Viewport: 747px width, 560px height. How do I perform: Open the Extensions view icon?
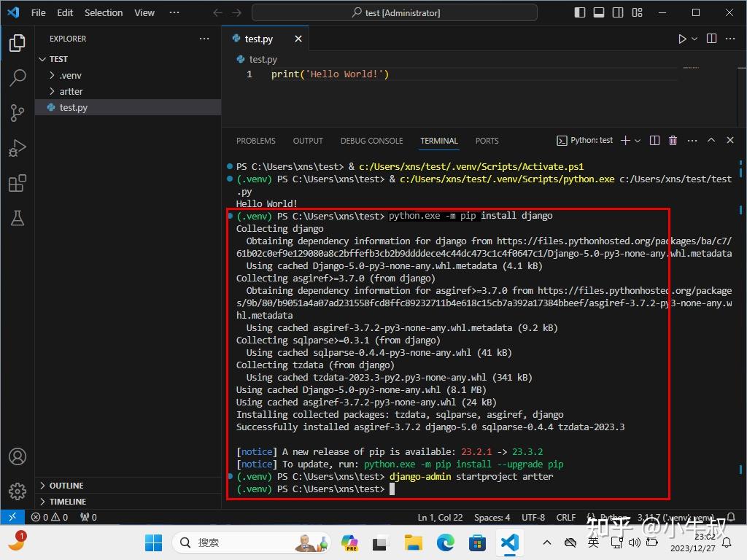(x=18, y=183)
